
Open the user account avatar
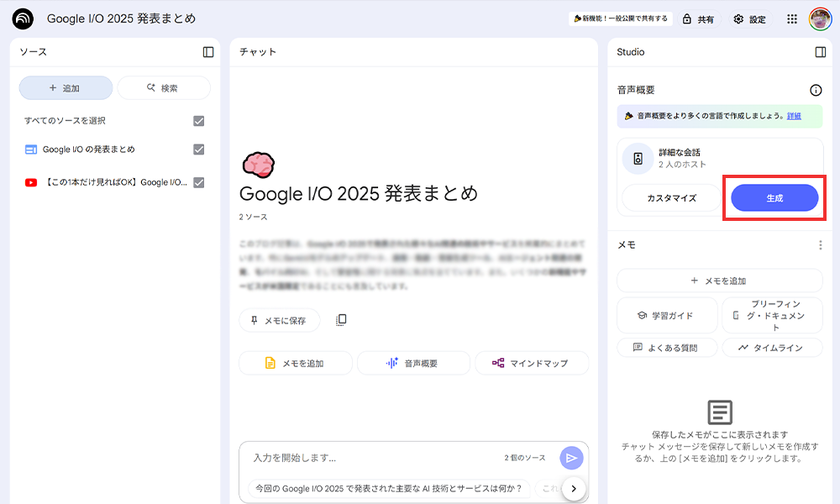[x=820, y=19]
